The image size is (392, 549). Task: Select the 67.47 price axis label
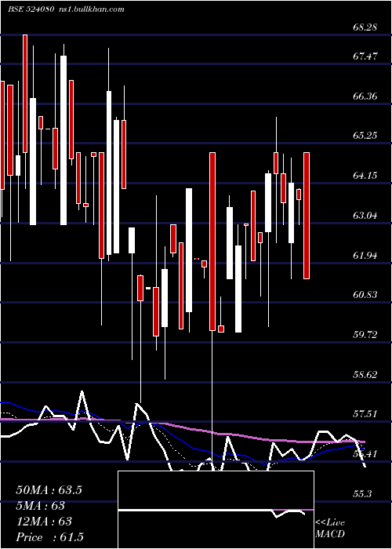click(x=365, y=56)
